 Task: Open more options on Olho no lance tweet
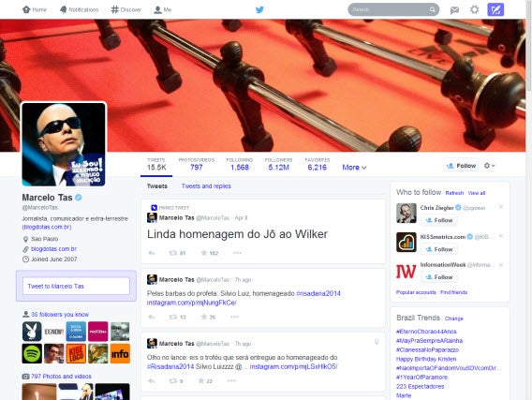coord(231,380)
